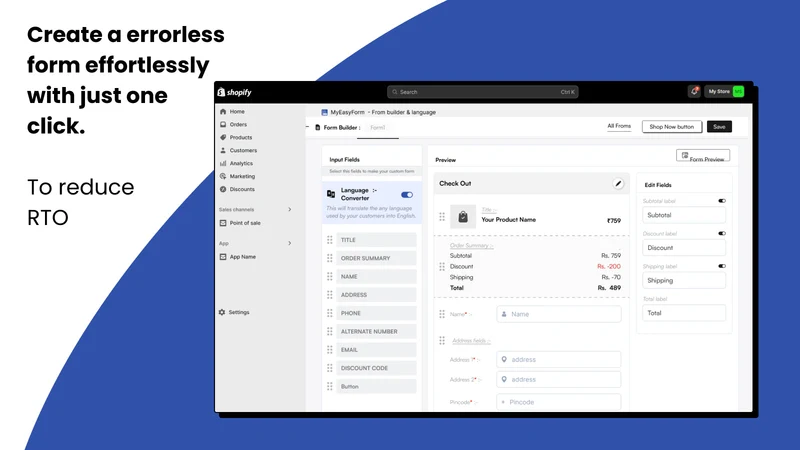Toggle the Shipping label switch
Viewport: 800px width, 450px height.
(x=721, y=266)
